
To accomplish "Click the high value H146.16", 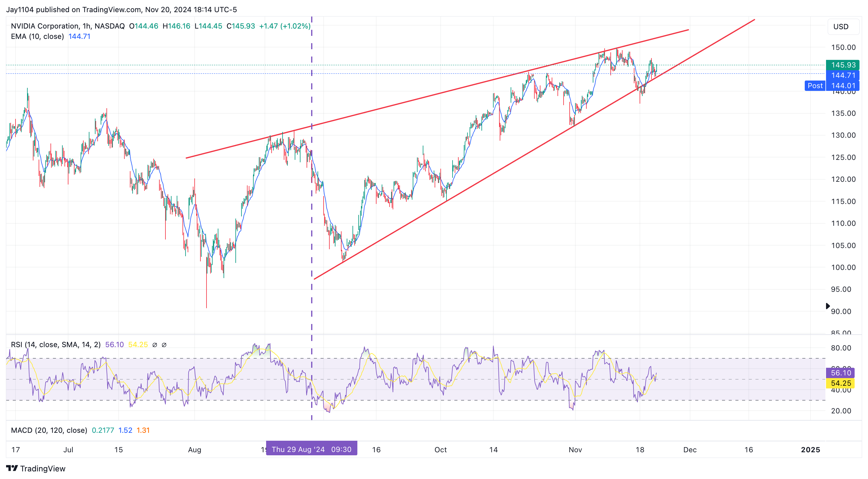I will pyautogui.click(x=176, y=26).
